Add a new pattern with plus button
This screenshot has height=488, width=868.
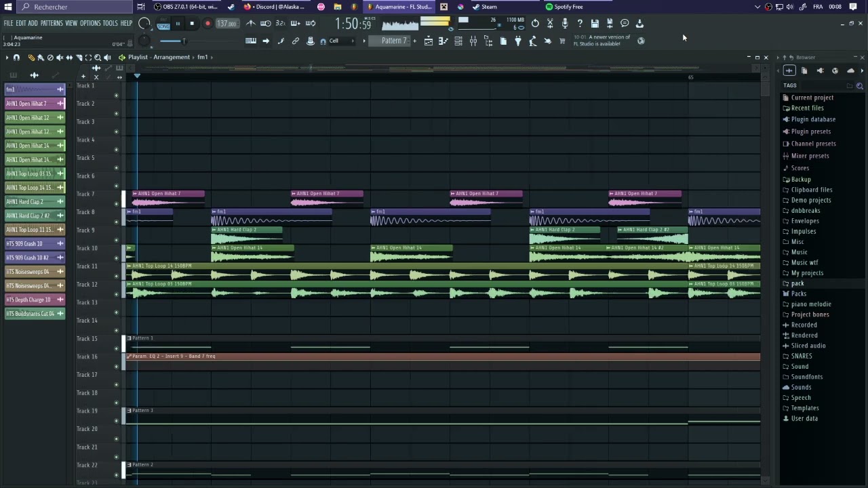tap(415, 41)
